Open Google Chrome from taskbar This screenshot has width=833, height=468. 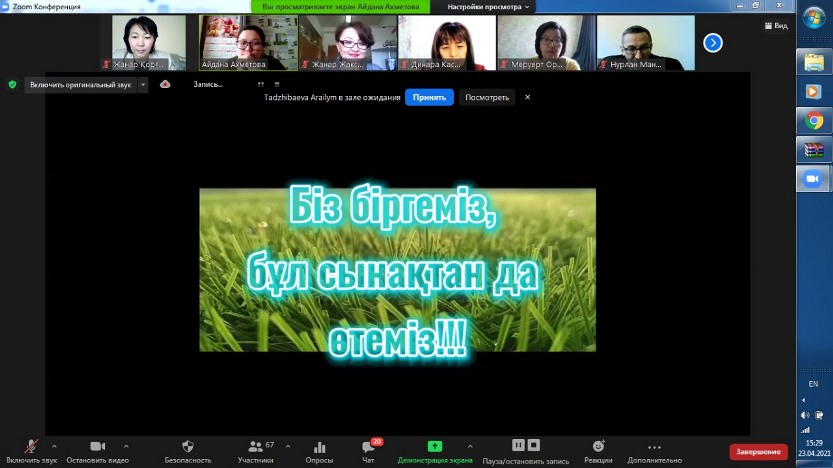tap(813, 121)
